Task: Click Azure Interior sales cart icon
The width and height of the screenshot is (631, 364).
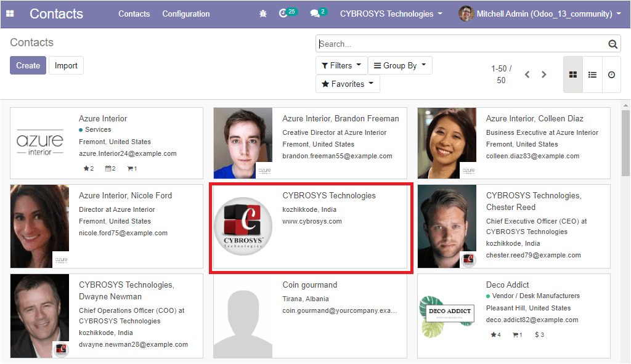Action: coord(130,169)
